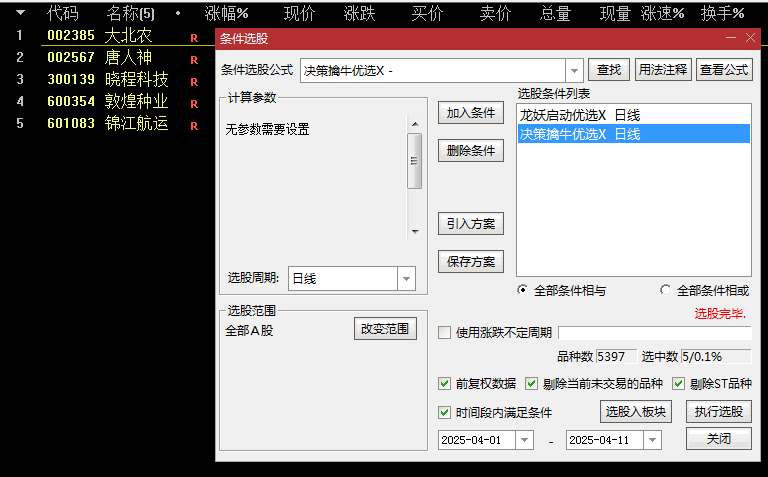
Task: Open the 选股周期 日线 dropdown
Action: [x=406, y=279]
